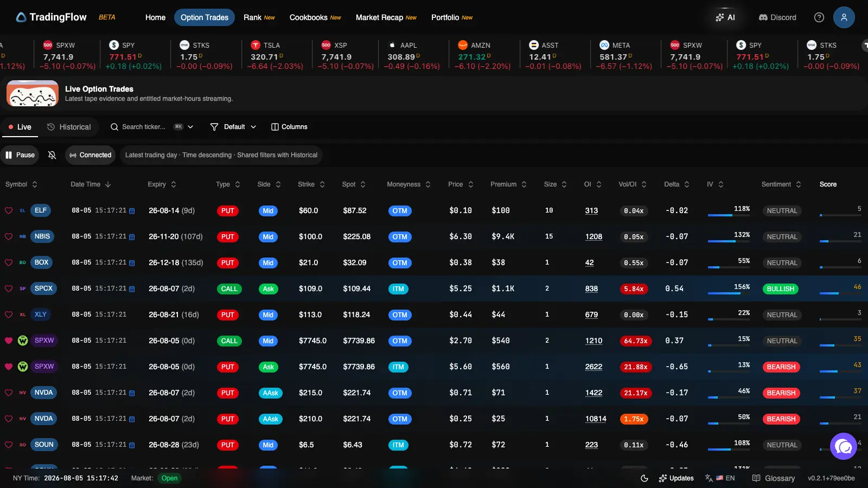Click the ELF symbol badge
Screen dimensions: 868x488
41,210
